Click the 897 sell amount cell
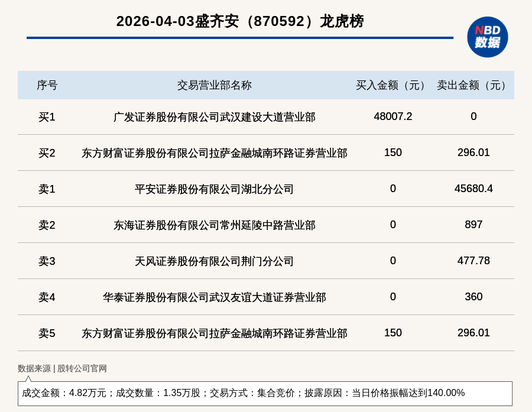 (473, 225)
